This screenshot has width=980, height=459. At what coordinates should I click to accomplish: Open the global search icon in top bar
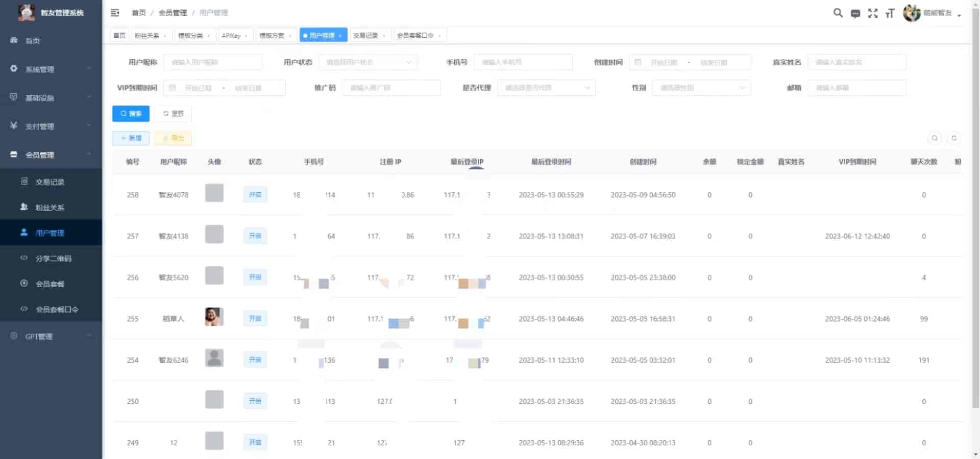coord(838,13)
